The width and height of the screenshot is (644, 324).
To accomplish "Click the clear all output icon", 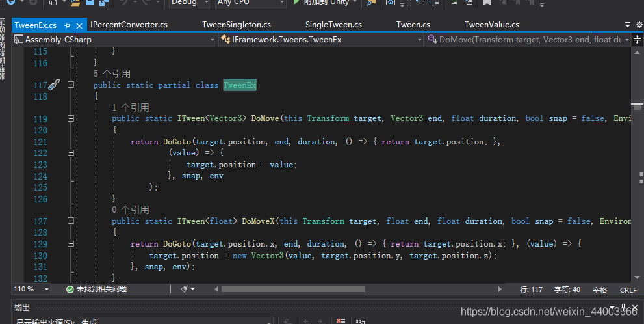I will 341,321.
